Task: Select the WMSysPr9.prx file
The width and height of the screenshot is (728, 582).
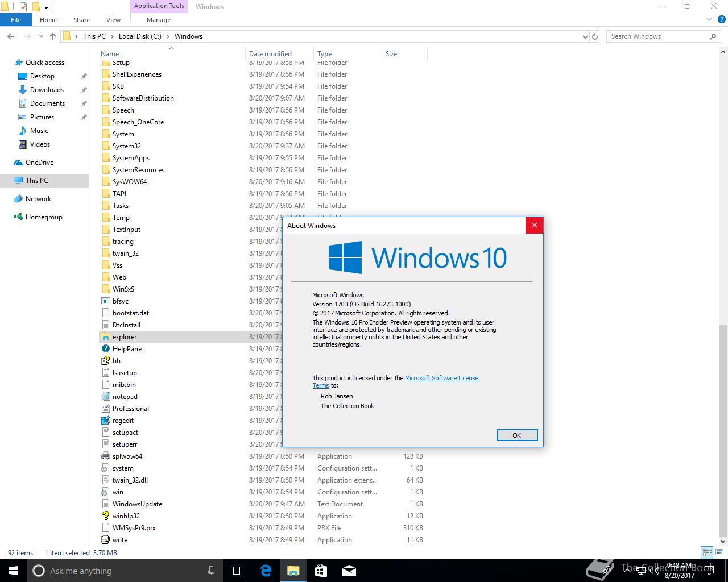Action: coord(134,528)
